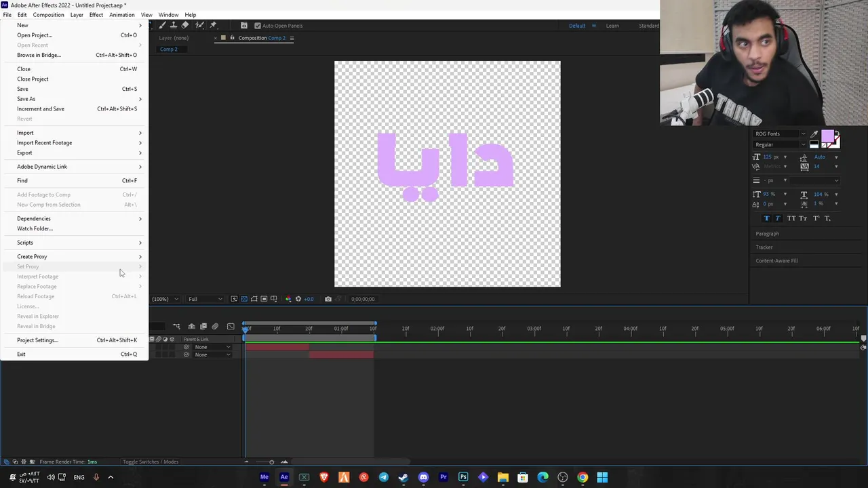Switch to the Learn workspace
Image resolution: width=868 pixels, height=488 pixels.
(x=612, y=26)
